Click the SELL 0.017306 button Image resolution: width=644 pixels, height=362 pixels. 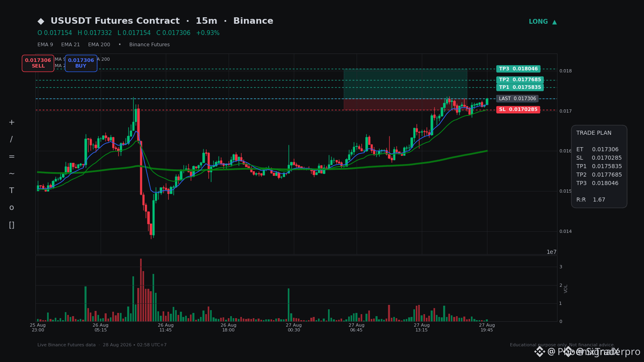click(x=38, y=63)
